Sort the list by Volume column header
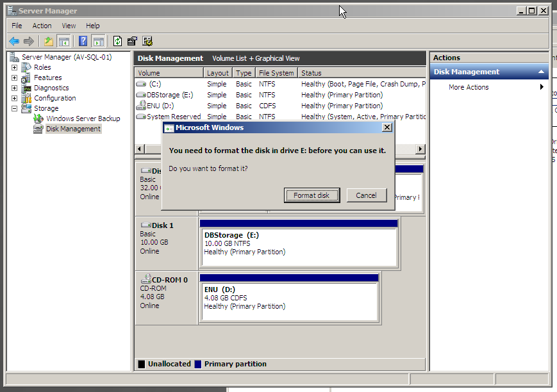Screen dimensions: 557x392 click(169, 73)
